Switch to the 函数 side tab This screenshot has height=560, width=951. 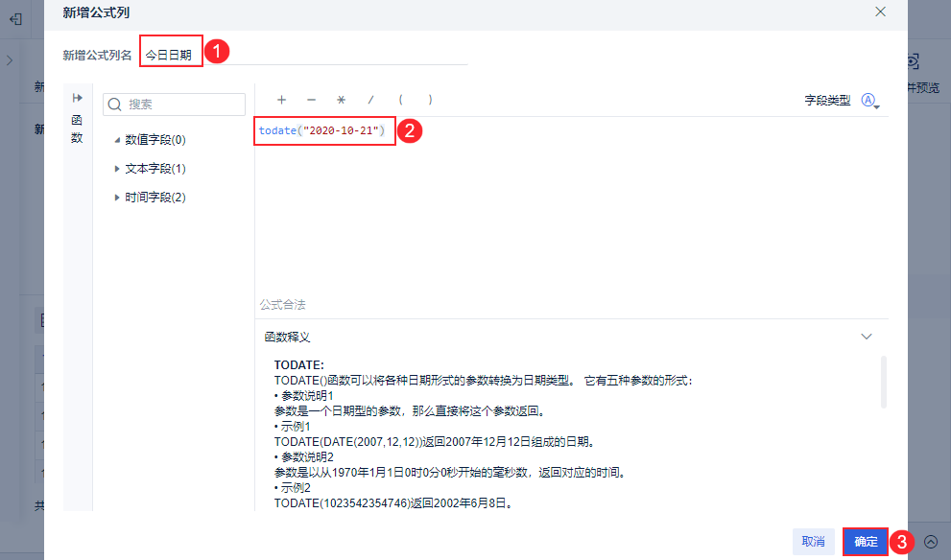(x=77, y=128)
